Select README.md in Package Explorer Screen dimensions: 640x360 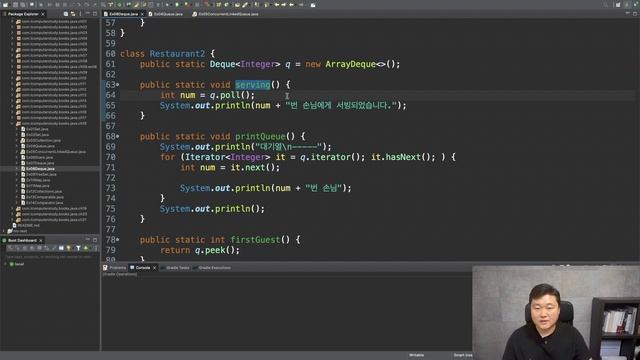[x=29, y=225]
